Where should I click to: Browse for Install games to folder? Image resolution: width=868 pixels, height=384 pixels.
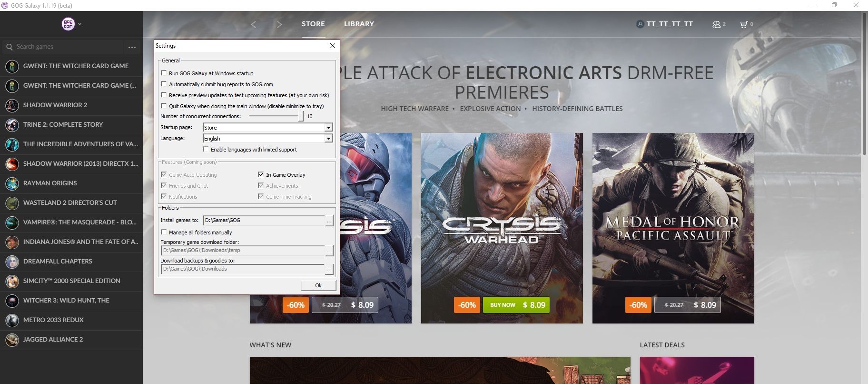329,221
